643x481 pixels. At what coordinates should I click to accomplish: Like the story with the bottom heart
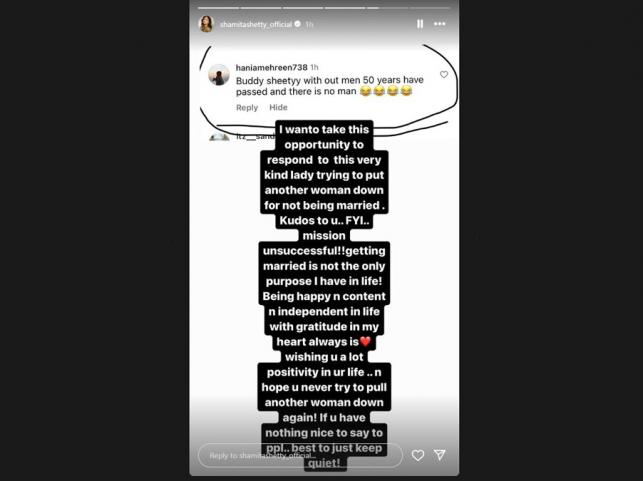click(418, 455)
